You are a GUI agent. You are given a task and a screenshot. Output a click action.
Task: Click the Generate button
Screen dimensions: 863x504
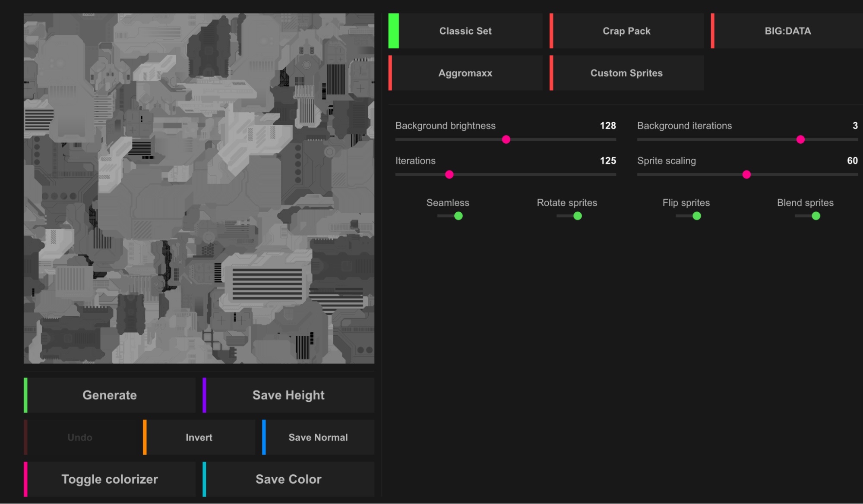tap(110, 395)
